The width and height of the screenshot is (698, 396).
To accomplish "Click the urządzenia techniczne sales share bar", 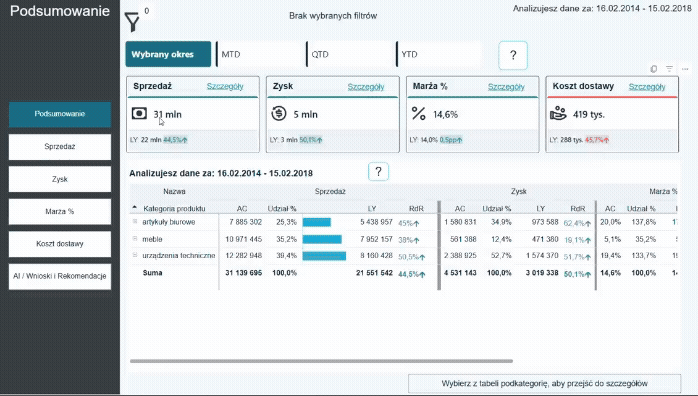I will click(x=324, y=256).
